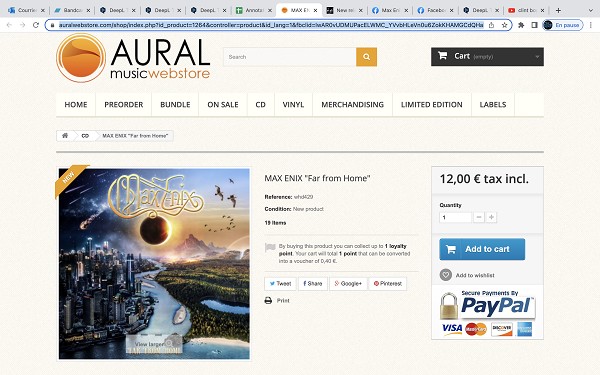Screen dimensions: 600x375
Task: Go to LIMITED EDITION menu item
Action: click(x=431, y=104)
